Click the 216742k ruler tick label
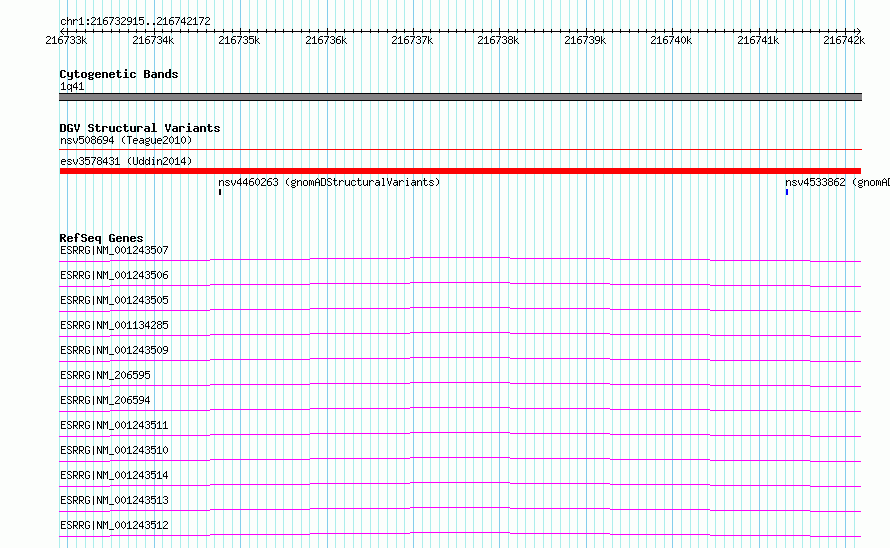The height and width of the screenshot is (548, 890). click(845, 40)
